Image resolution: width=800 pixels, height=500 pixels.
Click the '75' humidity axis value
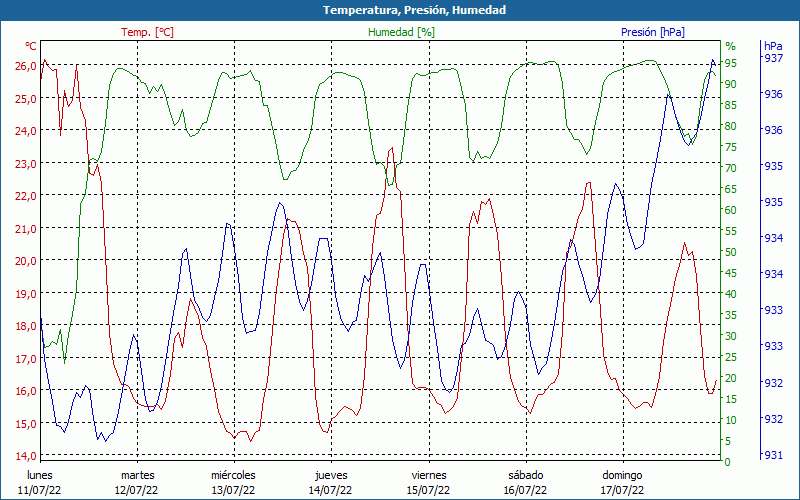coord(731,147)
